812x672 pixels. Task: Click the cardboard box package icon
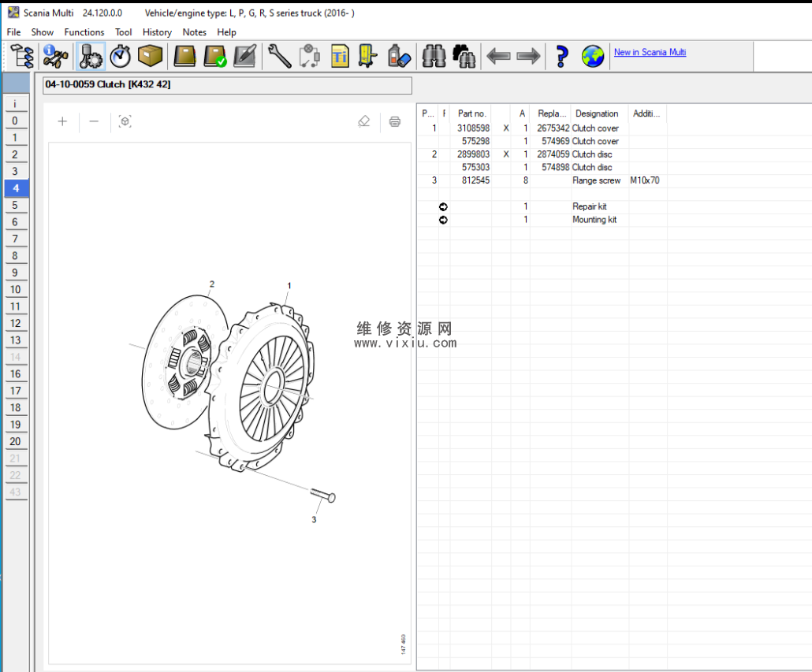150,56
